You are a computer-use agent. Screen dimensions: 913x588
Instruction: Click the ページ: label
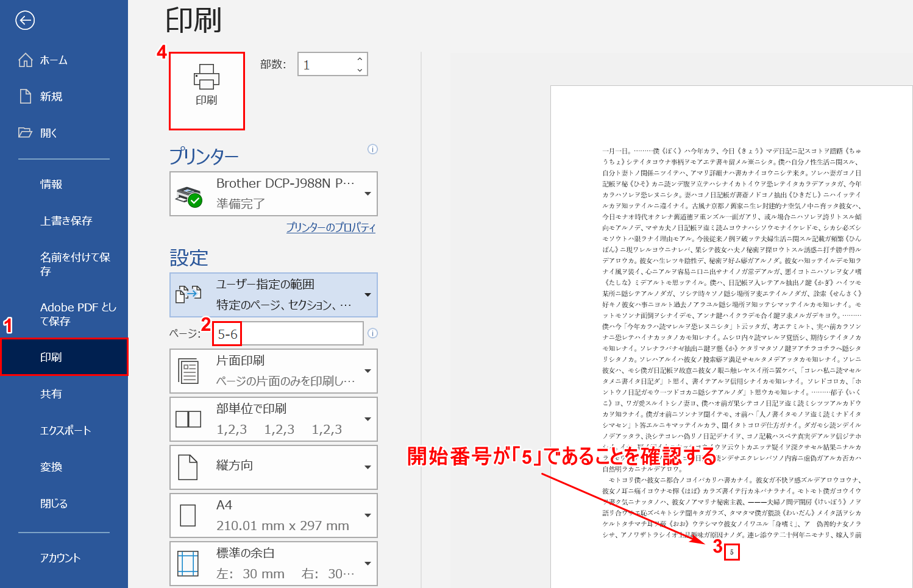(x=185, y=333)
